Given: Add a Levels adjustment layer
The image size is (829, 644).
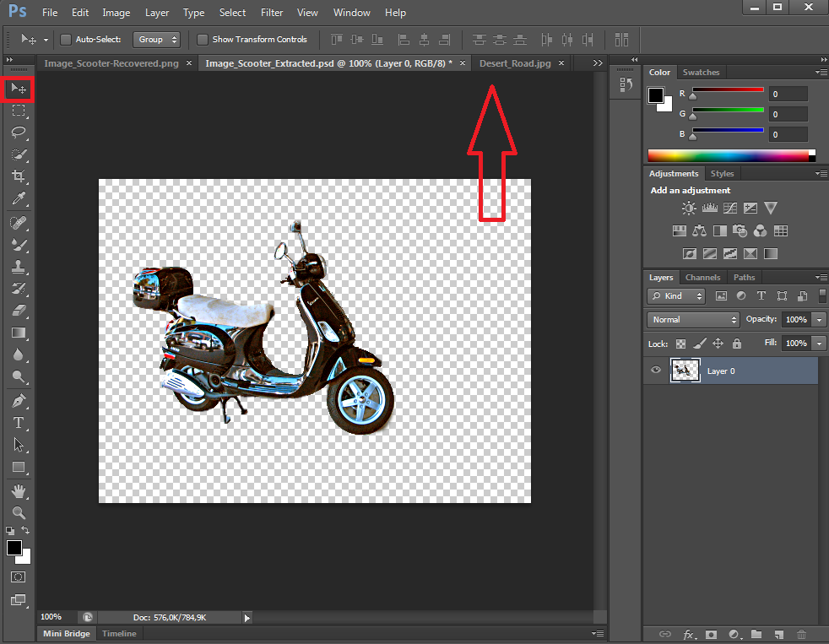Looking at the screenshot, I should pos(709,208).
